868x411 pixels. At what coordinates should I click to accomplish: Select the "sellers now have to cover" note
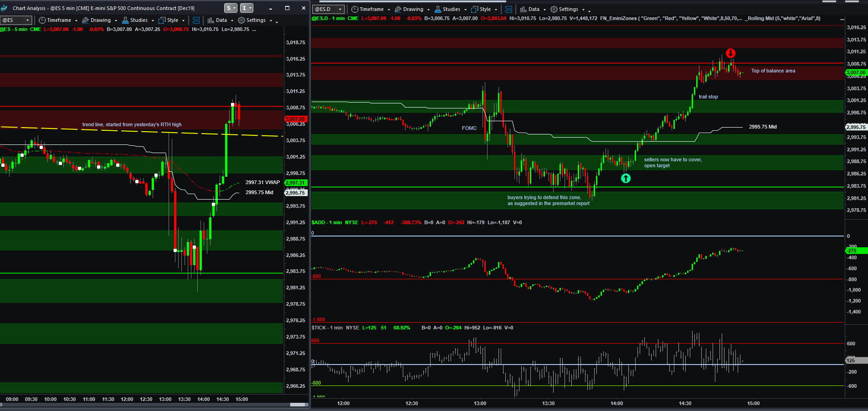(673, 162)
